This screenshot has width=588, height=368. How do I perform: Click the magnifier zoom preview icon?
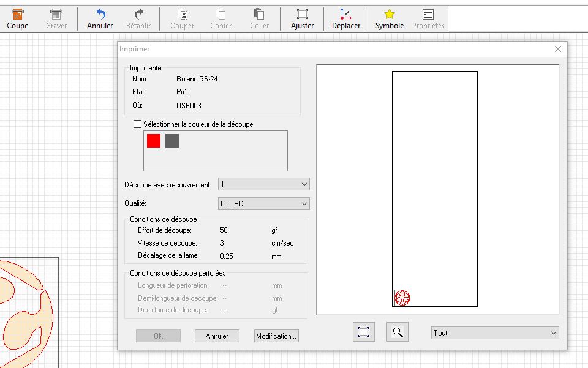(398, 332)
